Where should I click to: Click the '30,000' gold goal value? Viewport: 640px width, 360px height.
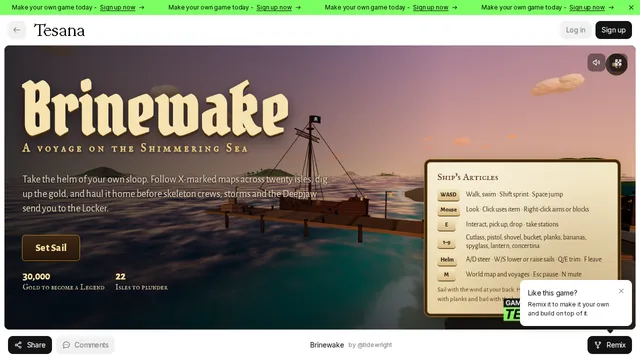coord(36,276)
